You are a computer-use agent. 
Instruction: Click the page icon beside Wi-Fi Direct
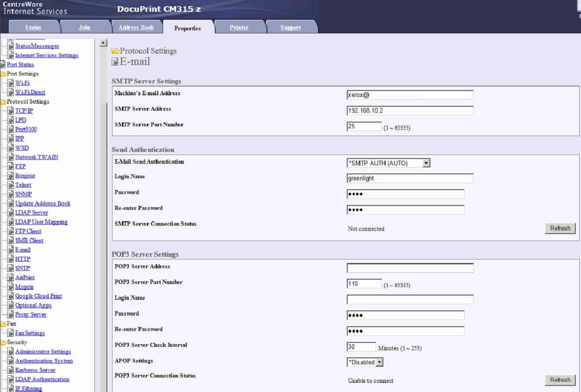pyautogui.click(x=11, y=92)
